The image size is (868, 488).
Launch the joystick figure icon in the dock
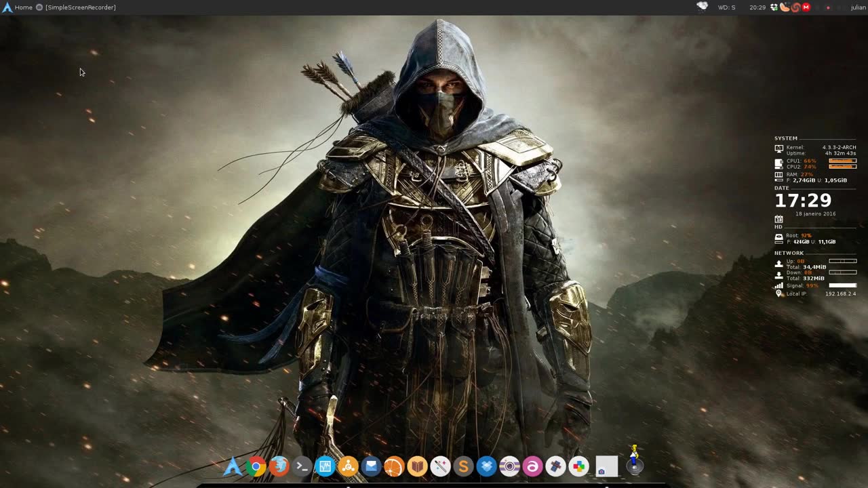(x=635, y=460)
